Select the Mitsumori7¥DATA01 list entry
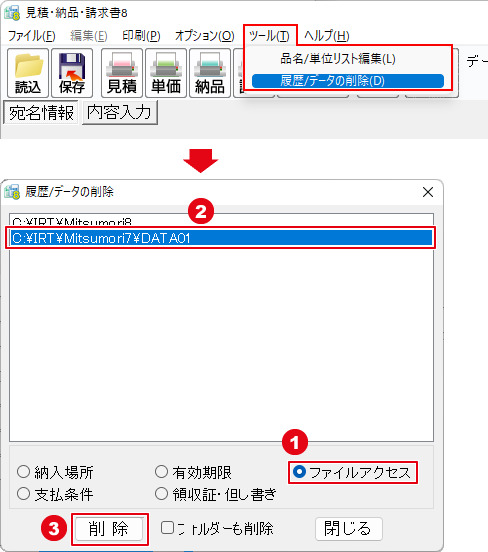This screenshot has height=552, width=488. (x=221, y=238)
